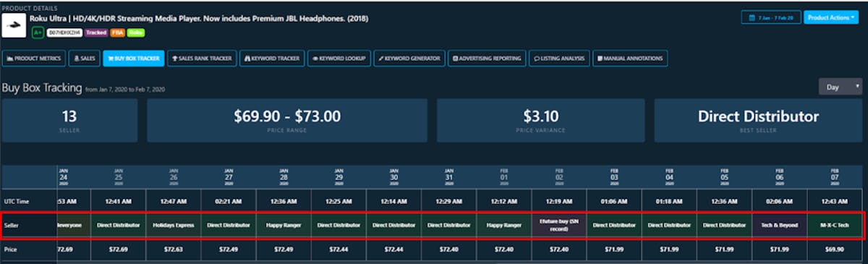This screenshot has height=264, width=868.
Task: Click Direct Distributor seller under Jan 25
Action: [x=119, y=225]
